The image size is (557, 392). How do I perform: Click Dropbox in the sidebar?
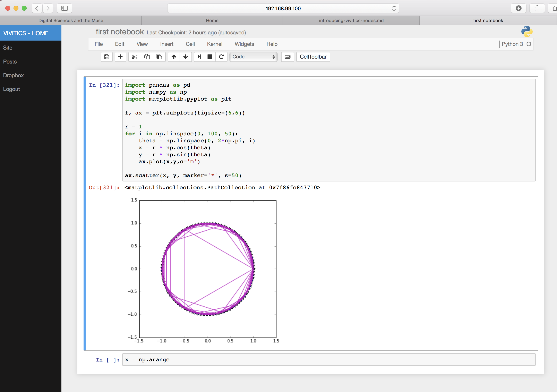pyautogui.click(x=13, y=75)
